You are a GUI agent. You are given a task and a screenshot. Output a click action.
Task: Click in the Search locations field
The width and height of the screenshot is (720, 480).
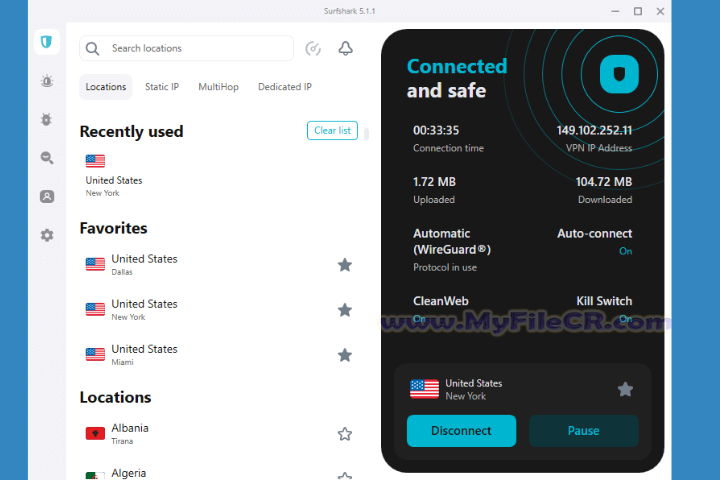coord(186,48)
